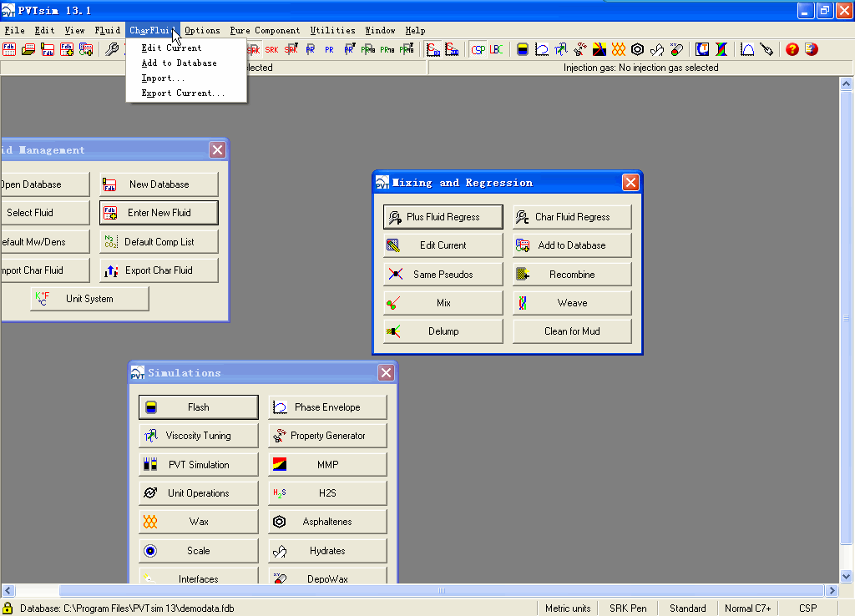Click the Unit System button
Image resolution: width=855 pixels, height=616 pixels.
coord(89,299)
